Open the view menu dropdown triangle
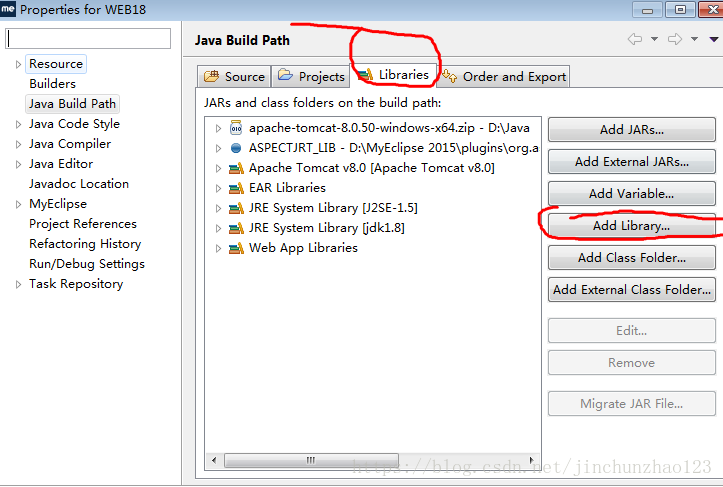 tap(714, 39)
